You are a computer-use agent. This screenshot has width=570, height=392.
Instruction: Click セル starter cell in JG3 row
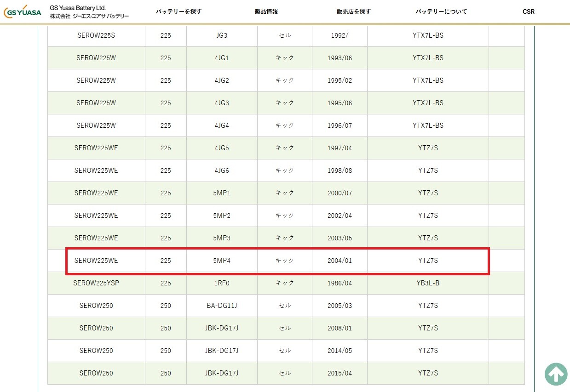click(x=285, y=35)
